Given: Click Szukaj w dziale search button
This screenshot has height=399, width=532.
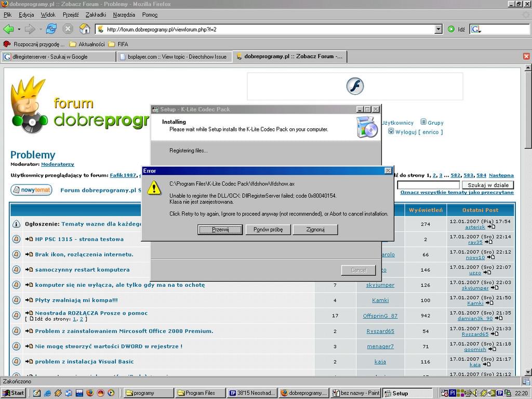Looking at the screenshot, I should click(488, 185).
